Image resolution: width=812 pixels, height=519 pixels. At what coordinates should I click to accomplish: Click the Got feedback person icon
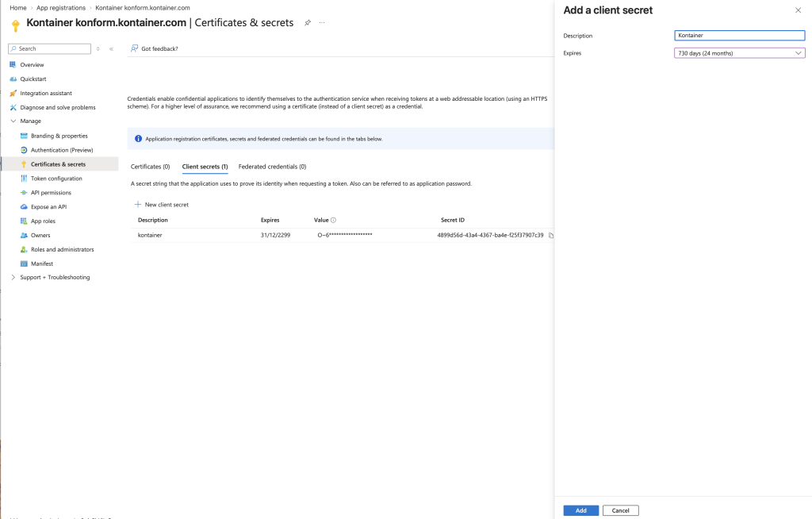(x=135, y=48)
